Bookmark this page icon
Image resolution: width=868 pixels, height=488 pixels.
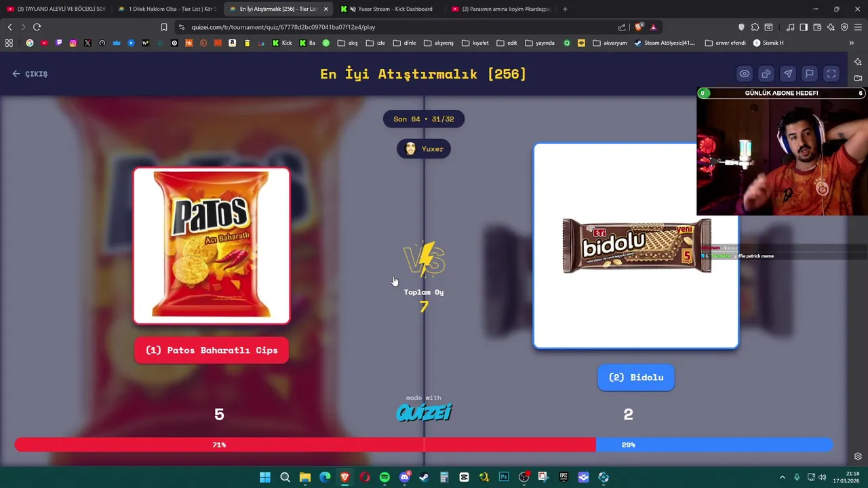coord(164,27)
